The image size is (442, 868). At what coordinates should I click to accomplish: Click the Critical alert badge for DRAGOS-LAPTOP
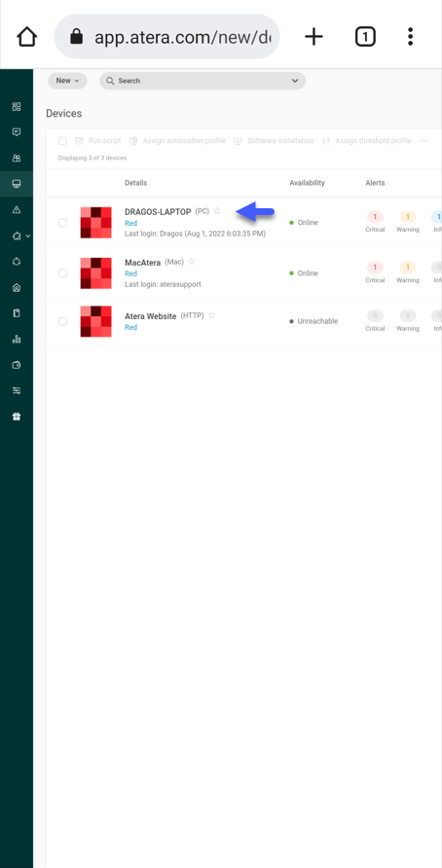pos(375,216)
